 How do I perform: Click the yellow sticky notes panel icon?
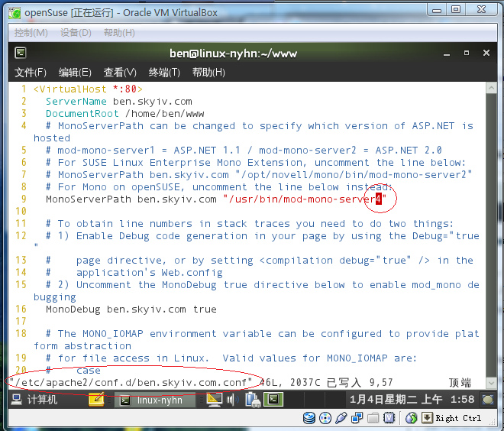(x=96, y=400)
